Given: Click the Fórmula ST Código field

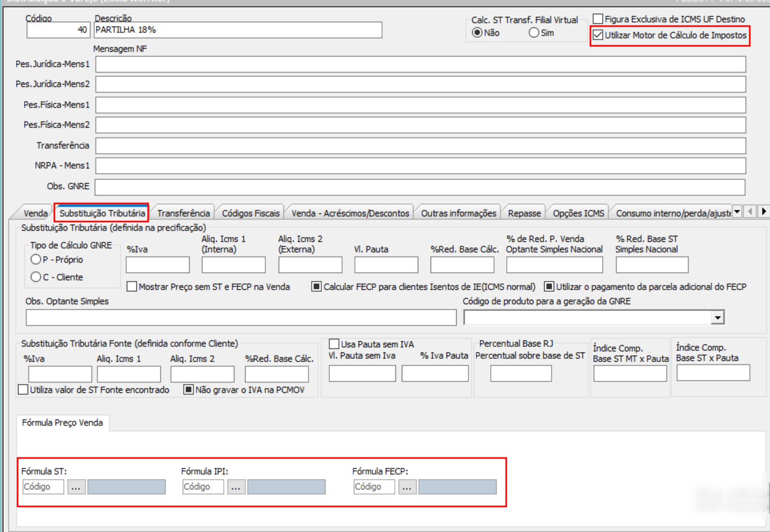Looking at the screenshot, I should coord(43,487).
